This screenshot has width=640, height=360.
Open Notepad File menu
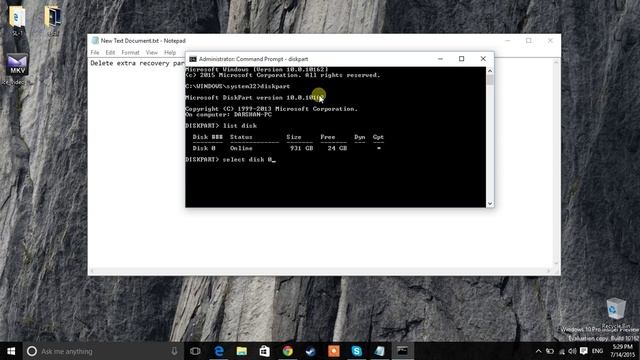pyautogui.click(x=95, y=53)
